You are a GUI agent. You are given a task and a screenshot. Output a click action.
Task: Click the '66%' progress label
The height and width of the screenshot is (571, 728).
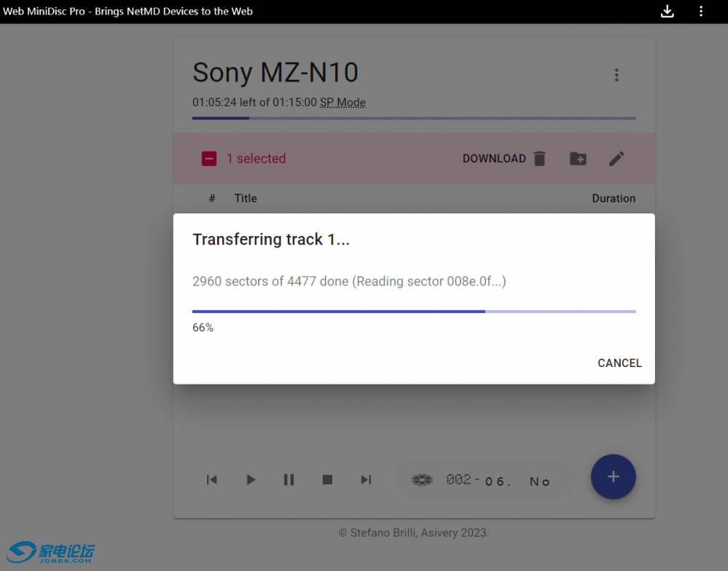tap(203, 328)
